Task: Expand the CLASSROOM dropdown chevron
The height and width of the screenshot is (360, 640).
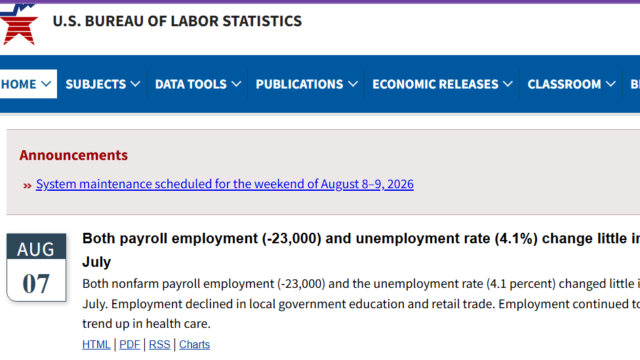Action: click(x=611, y=84)
